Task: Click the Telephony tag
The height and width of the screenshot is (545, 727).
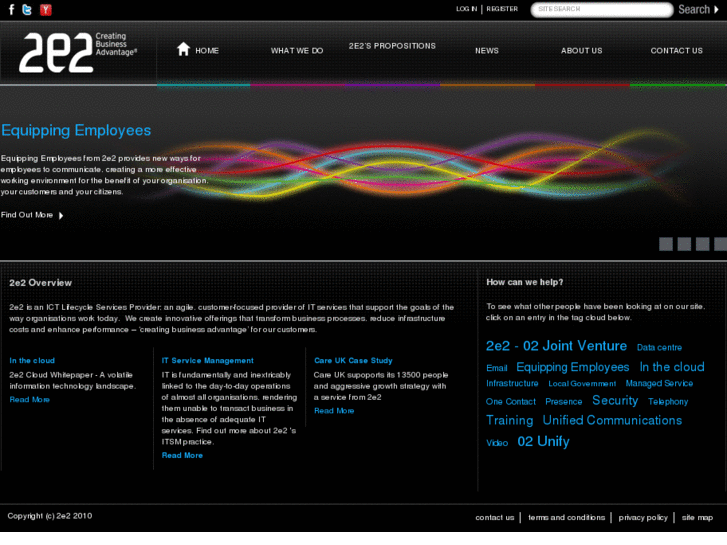Action: click(x=668, y=402)
